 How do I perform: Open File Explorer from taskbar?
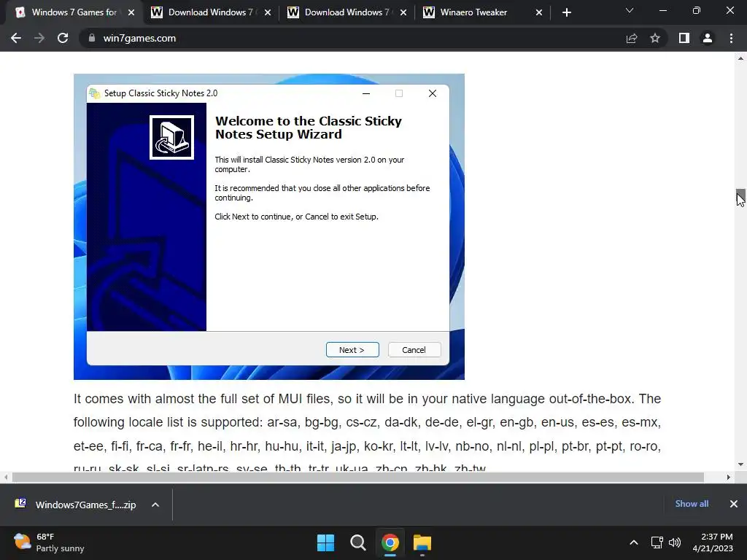click(x=422, y=542)
